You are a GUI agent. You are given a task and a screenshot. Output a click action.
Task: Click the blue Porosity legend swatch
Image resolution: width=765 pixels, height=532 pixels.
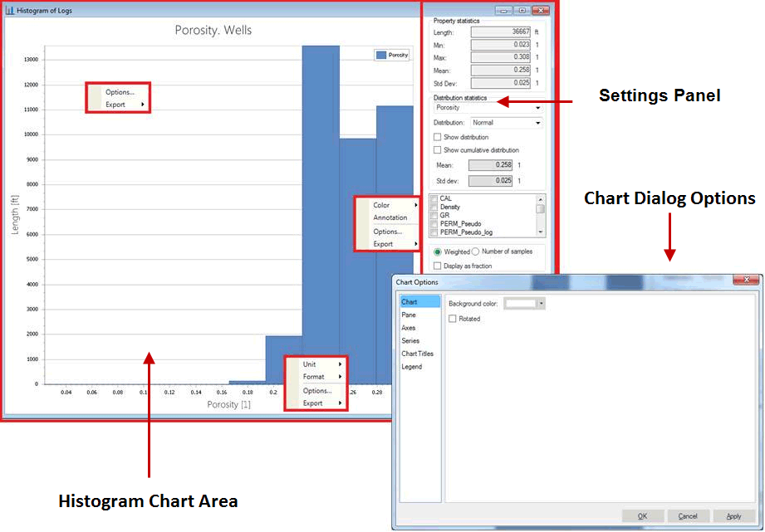tap(381, 56)
